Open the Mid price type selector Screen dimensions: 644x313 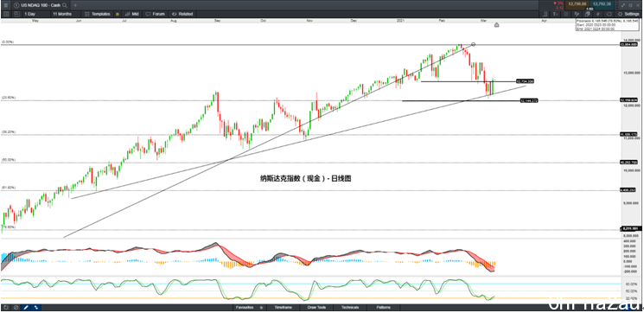(131, 14)
